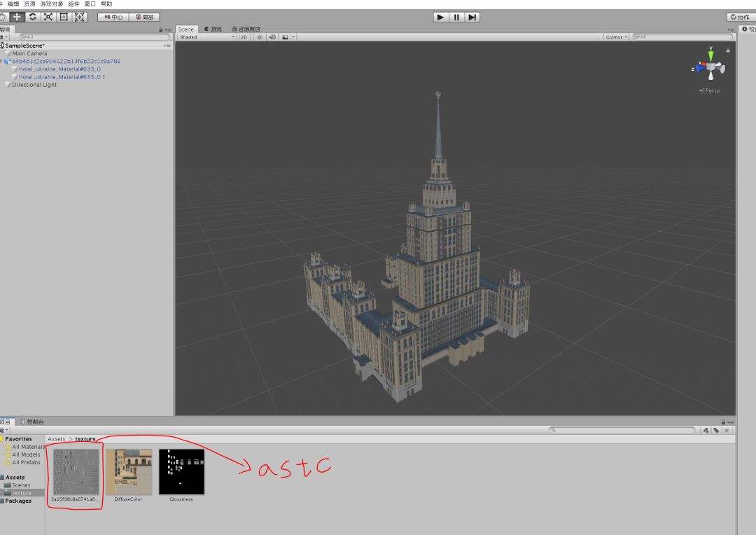Select the Rect transform tool

pyautogui.click(x=64, y=17)
